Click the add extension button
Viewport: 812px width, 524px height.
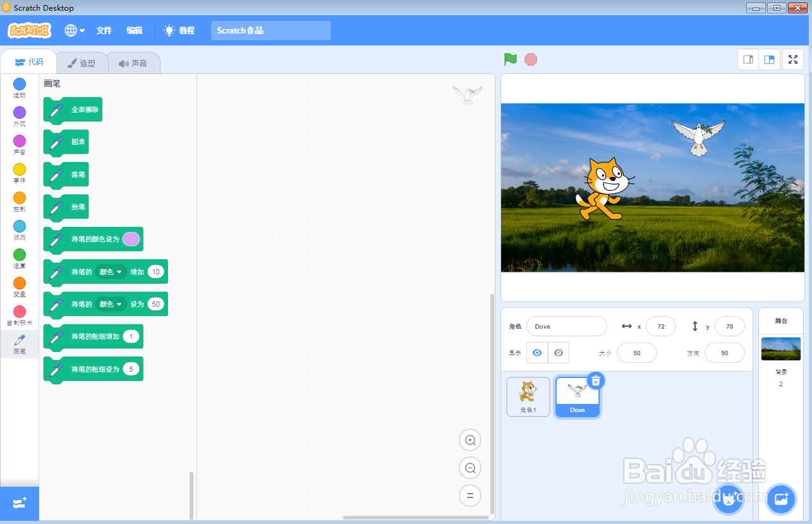pyautogui.click(x=20, y=503)
